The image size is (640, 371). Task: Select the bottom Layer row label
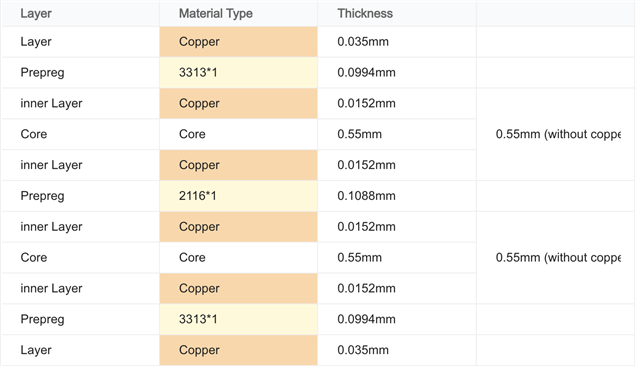click(x=36, y=350)
